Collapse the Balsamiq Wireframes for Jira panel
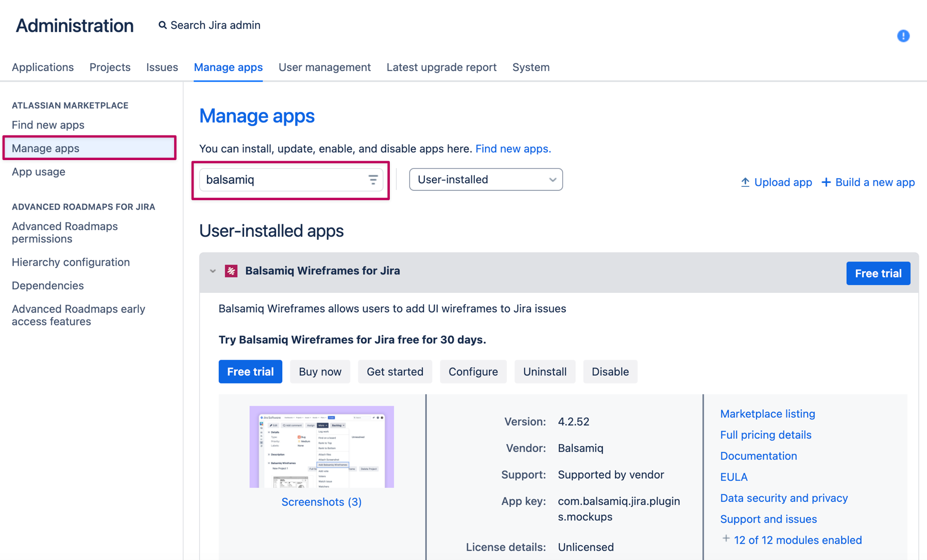927x560 pixels. pos(213,270)
